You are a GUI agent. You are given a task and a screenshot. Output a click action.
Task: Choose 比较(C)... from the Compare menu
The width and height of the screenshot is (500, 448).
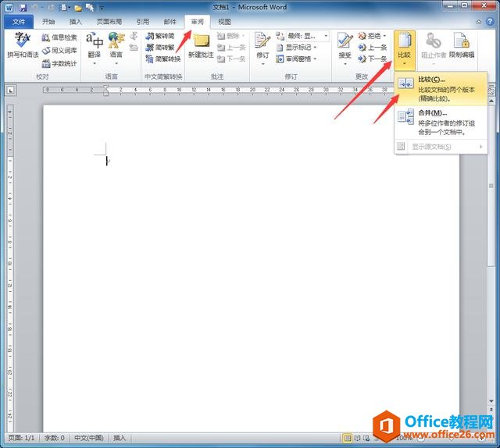pos(441,89)
